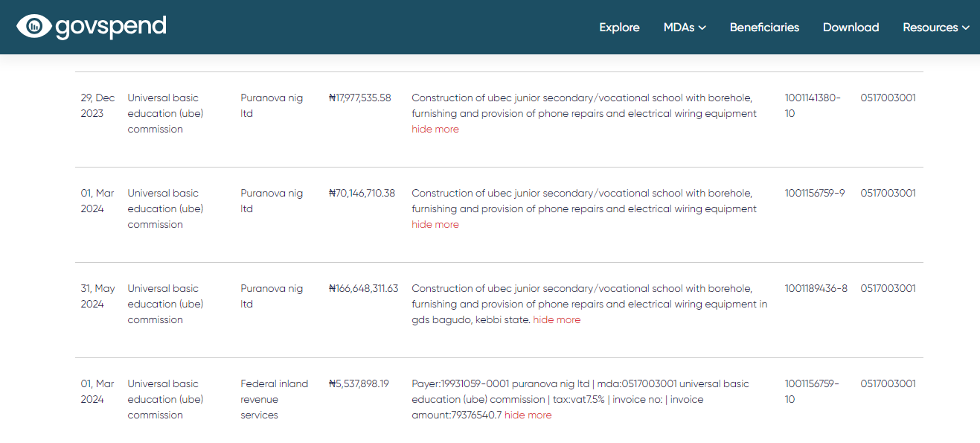Screen dimensions: 980x443
Task: Click the construction description in the ₦70,146,710.38 row
Action: pyautogui.click(x=584, y=201)
